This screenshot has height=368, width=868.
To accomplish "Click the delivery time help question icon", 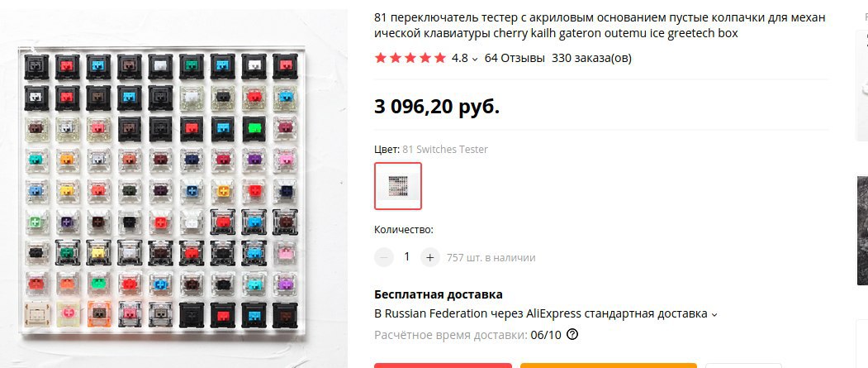I will click(572, 335).
